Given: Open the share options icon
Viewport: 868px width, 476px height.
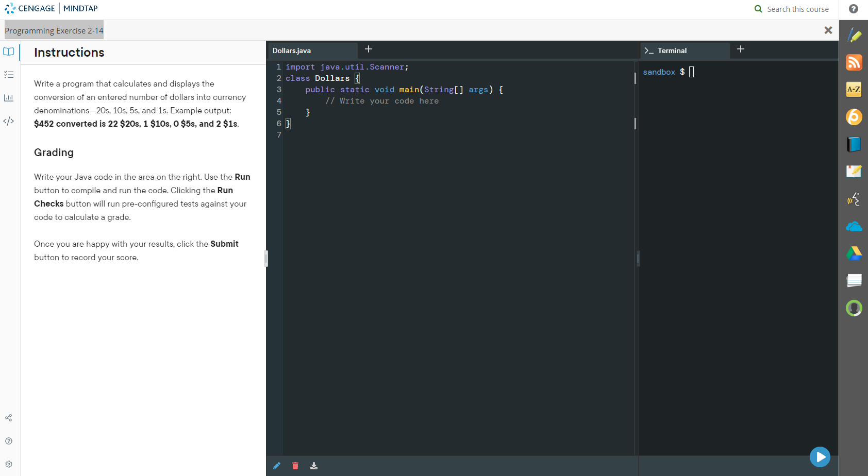Looking at the screenshot, I should pyautogui.click(x=8, y=418).
